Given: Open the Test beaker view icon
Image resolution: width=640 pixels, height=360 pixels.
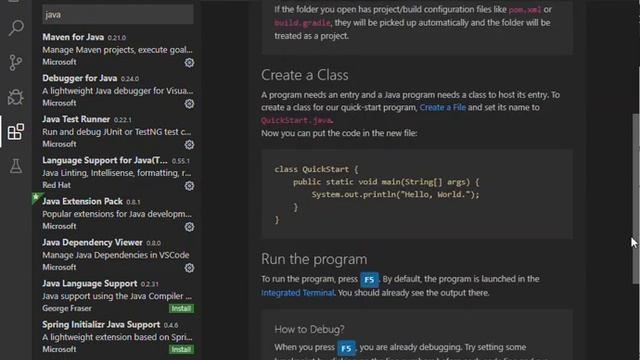Looking at the screenshot, I should 16,166.
